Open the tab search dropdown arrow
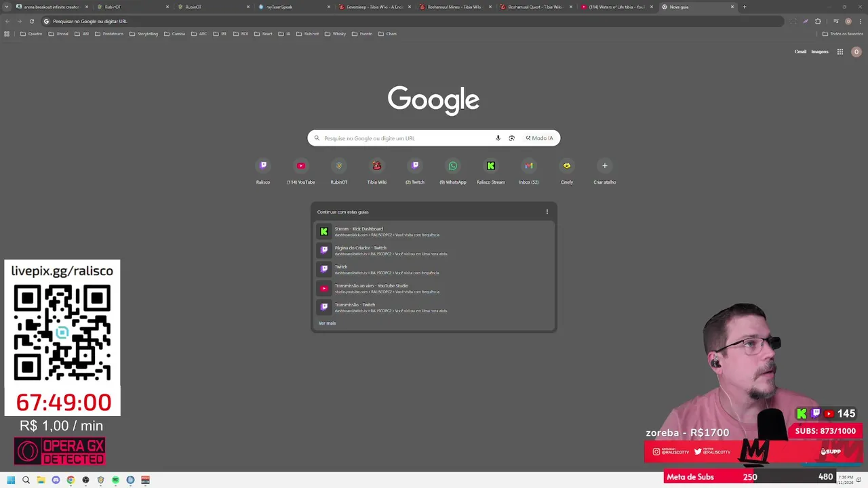Screen dimensions: 868x488 (x=7, y=7)
